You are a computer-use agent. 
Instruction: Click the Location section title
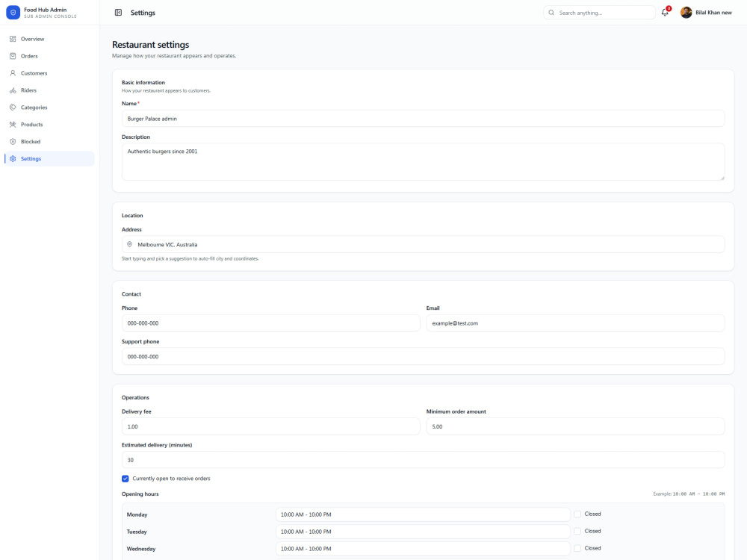[132, 215]
